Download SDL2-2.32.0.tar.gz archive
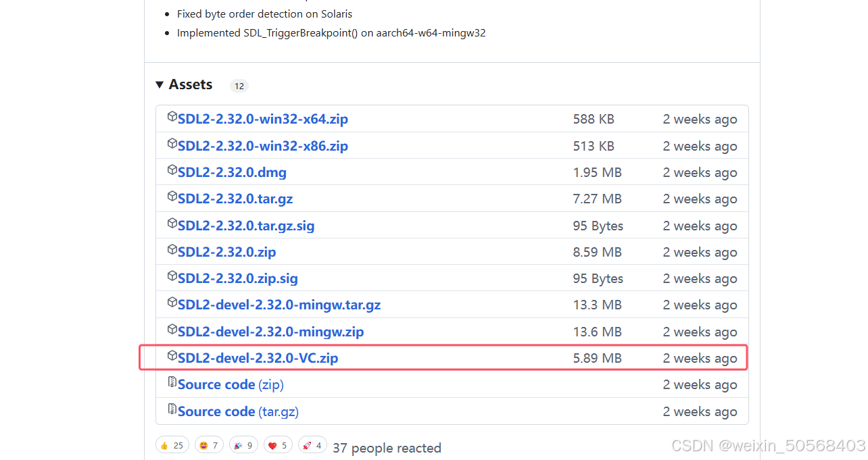 [235, 199]
